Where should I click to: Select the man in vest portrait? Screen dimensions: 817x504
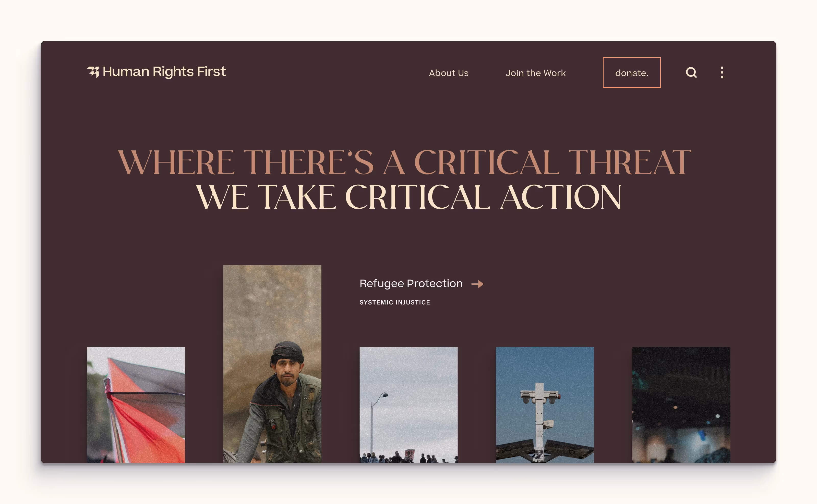[x=272, y=364]
